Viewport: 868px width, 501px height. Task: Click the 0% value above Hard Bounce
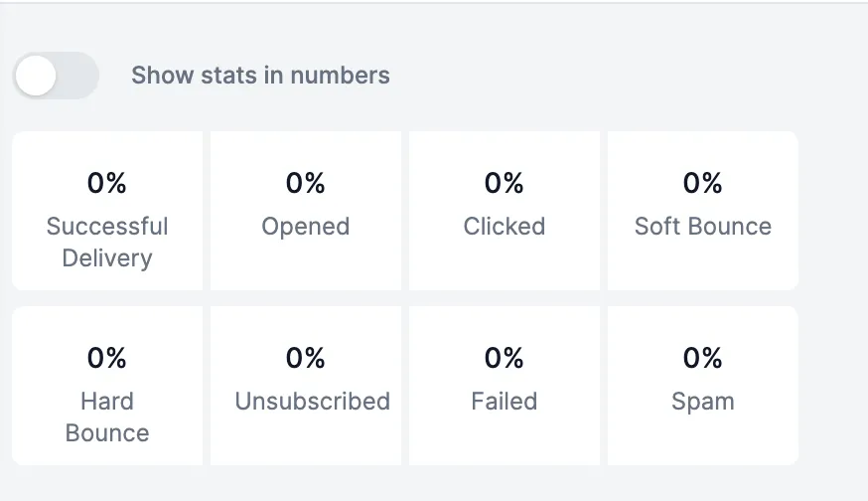107,358
